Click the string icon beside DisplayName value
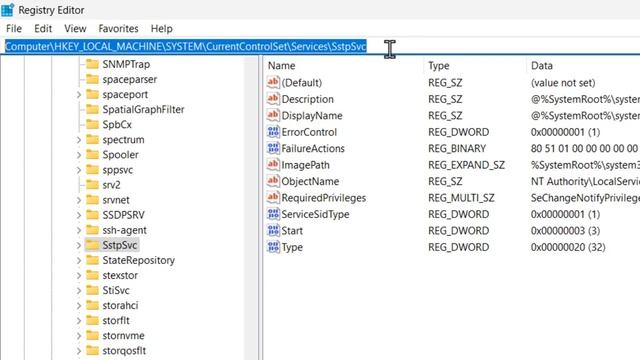The height and width of the screenshot is (360, 640). tap(273, 115)
